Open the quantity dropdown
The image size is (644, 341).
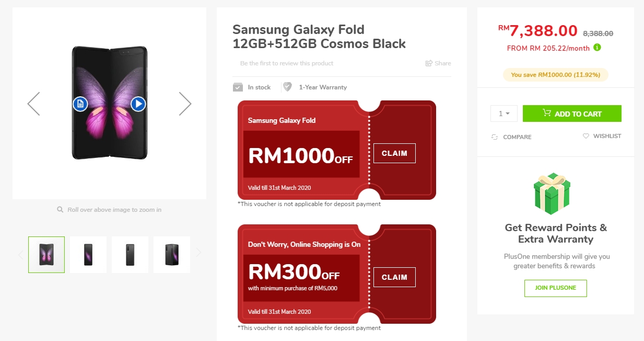click(504, 113)
